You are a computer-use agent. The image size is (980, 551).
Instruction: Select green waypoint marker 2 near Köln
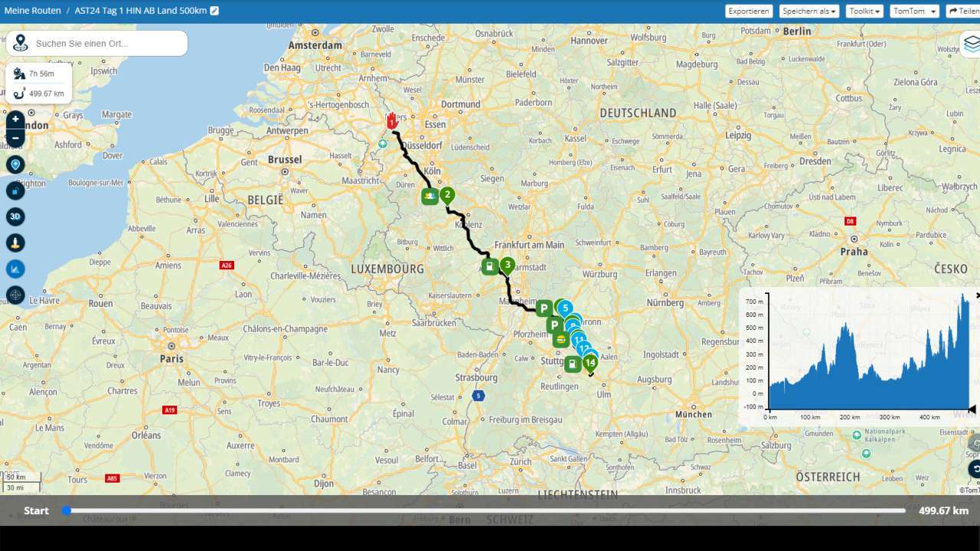(448, 196)
